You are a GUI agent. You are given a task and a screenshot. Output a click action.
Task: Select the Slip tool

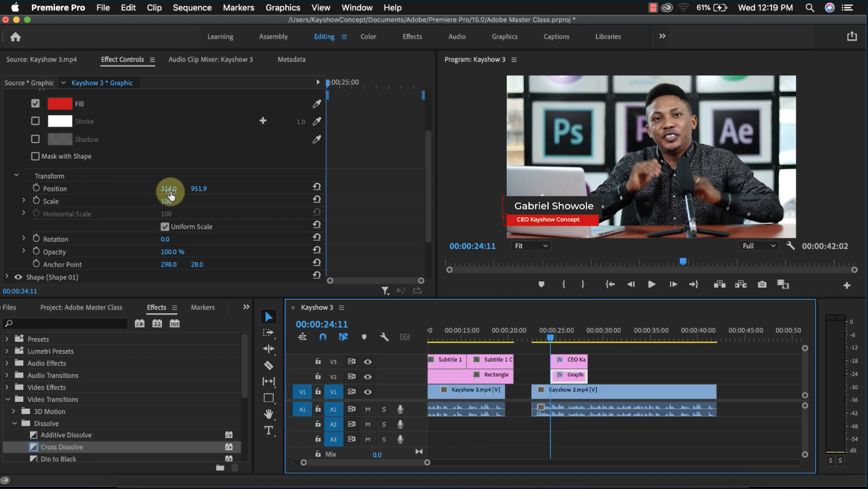269,381
